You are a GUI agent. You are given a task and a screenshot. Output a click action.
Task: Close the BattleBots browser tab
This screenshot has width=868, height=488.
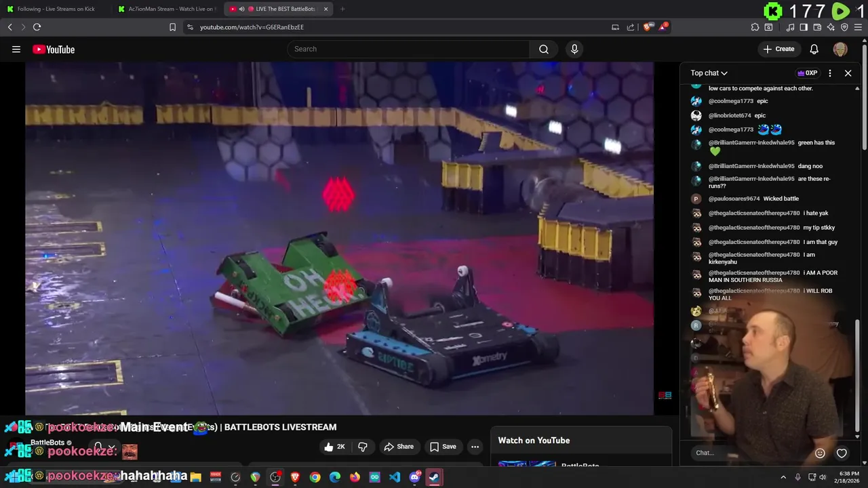click(x=325, y=9)
